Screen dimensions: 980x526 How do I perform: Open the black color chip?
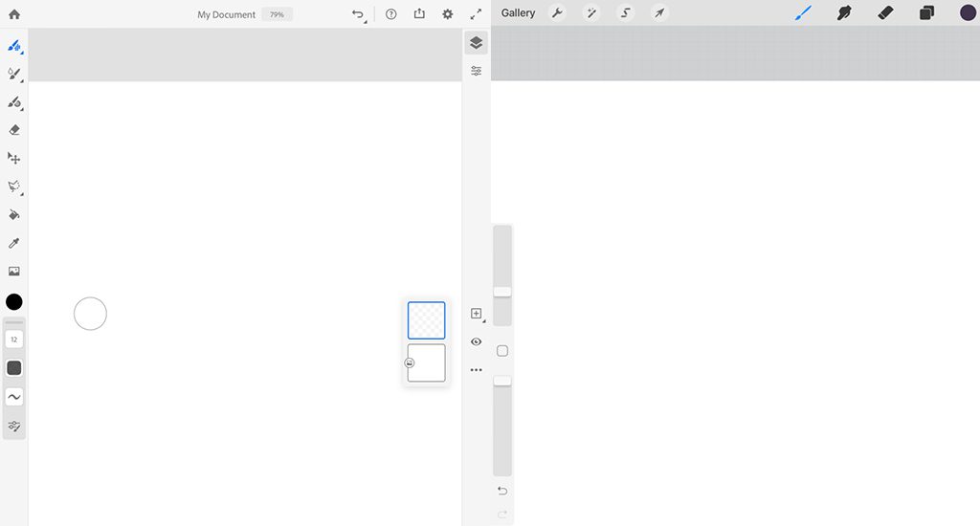[14, 302]
